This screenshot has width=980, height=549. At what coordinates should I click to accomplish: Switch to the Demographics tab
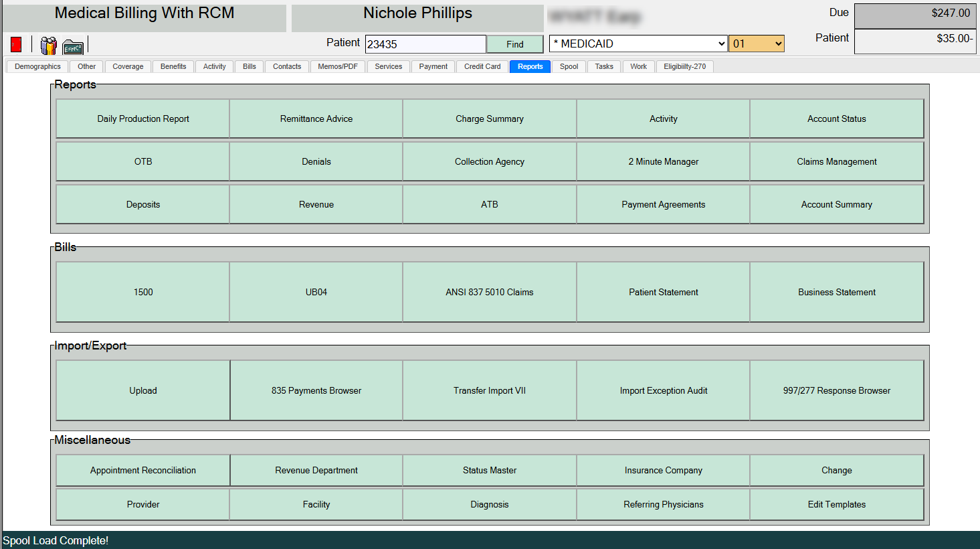37,66
